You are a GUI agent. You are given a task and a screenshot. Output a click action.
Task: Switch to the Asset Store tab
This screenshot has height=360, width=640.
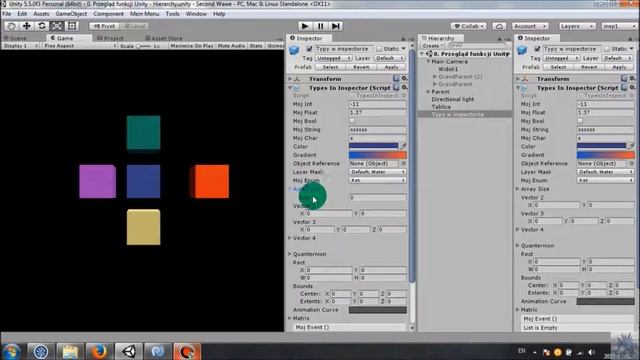click(x=163, y=38)
